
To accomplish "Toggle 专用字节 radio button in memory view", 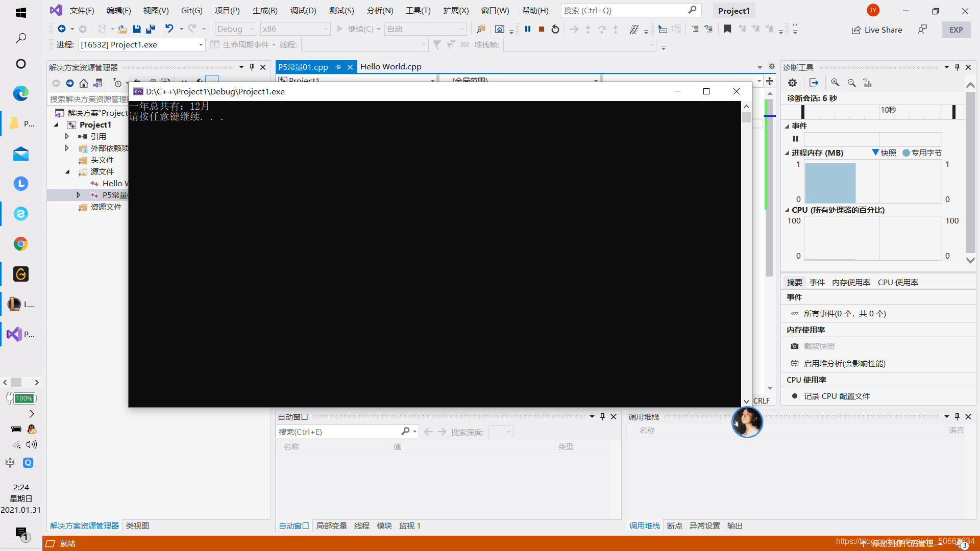I will (908, 153).
